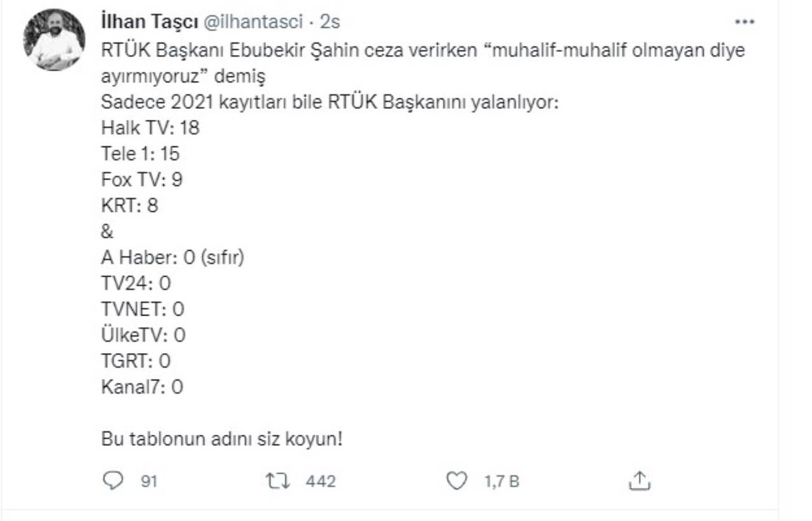Click 'Bu tablonun adını siz koyun!' text
Image resolution: width=812 pixels, height=521 pixels.
222,439
